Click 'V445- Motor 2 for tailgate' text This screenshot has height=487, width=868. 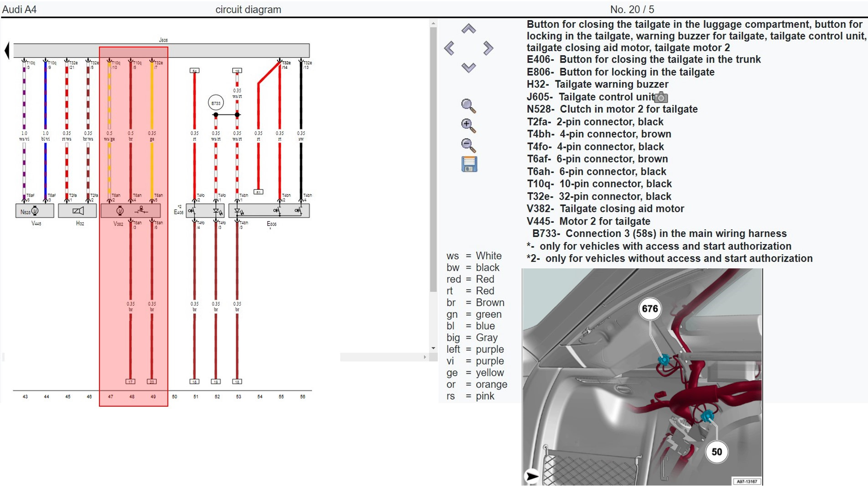coord(588,221)
